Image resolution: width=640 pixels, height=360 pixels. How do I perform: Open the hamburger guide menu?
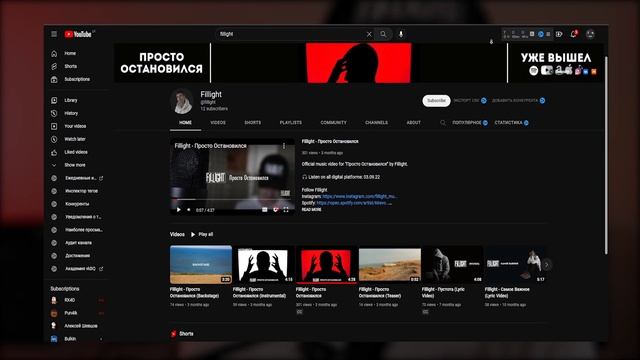pyautogui.click(x=54, y=34)
